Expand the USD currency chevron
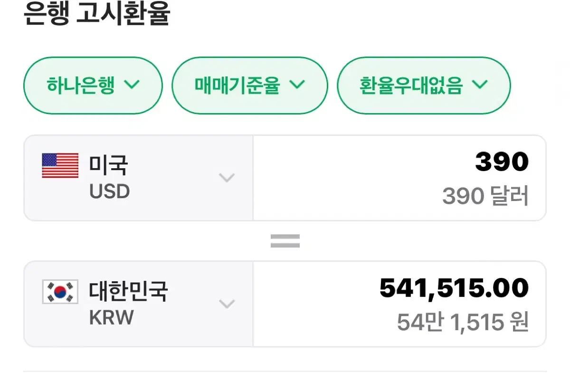The height and width of the screenshot is (392, 570). 227,178
